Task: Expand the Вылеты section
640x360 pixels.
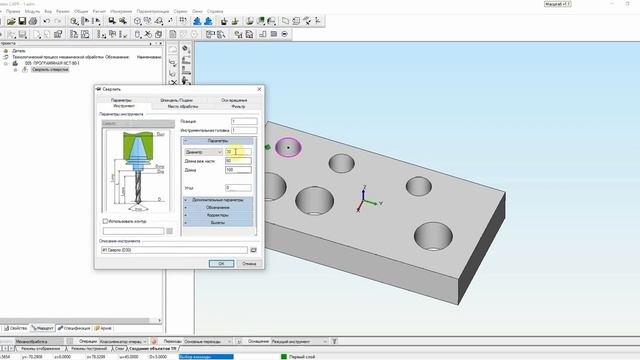Action: tap(218, 223)
